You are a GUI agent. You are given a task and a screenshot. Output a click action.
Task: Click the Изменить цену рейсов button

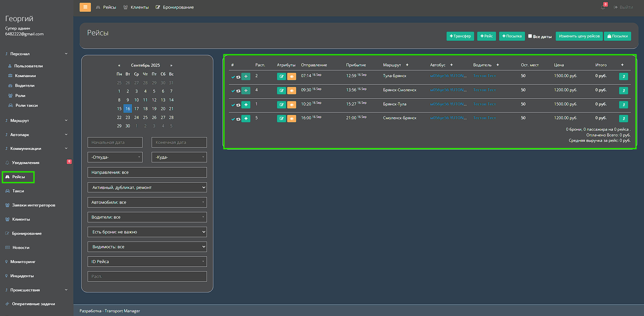click(579, 36)
